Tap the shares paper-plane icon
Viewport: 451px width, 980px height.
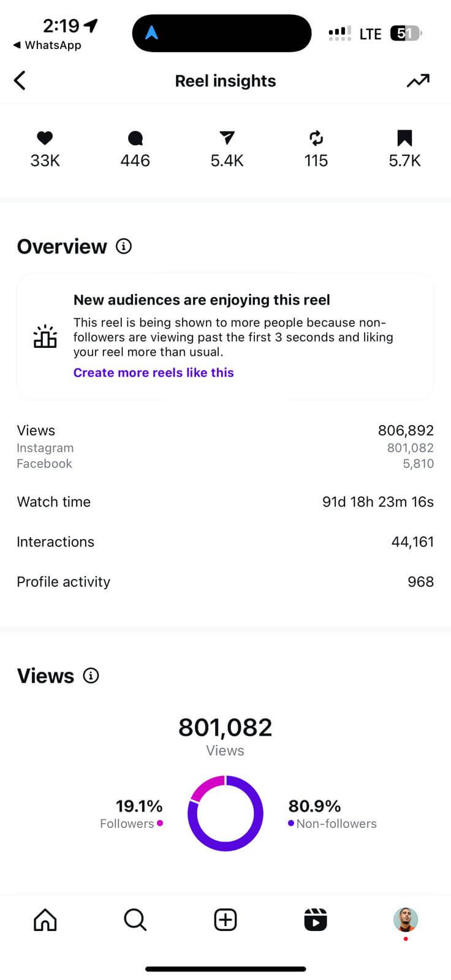click(x=227, y=138)
